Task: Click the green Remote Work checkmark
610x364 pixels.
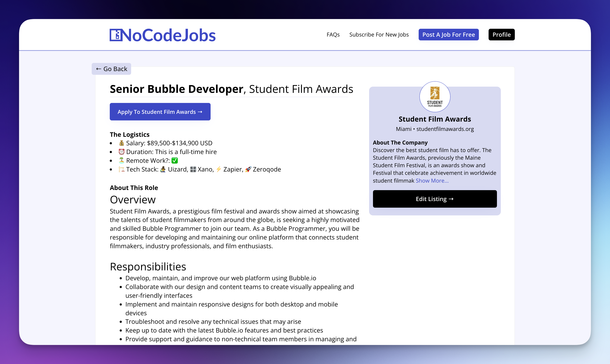Action: point(174,160)
